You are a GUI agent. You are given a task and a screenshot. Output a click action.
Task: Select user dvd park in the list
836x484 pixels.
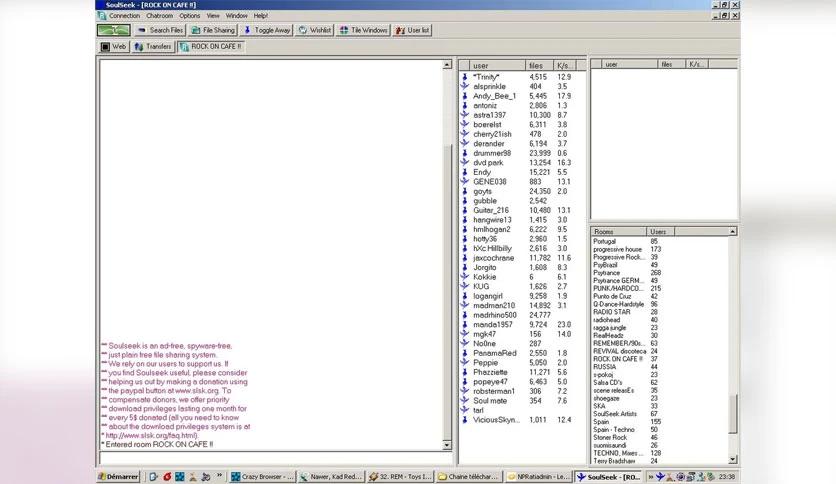(x=488, y=163)
